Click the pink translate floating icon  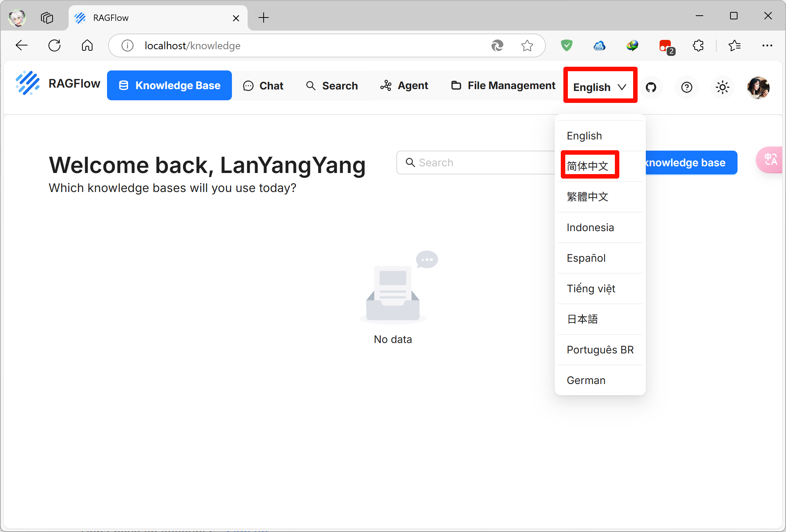[x=770, y=160]
